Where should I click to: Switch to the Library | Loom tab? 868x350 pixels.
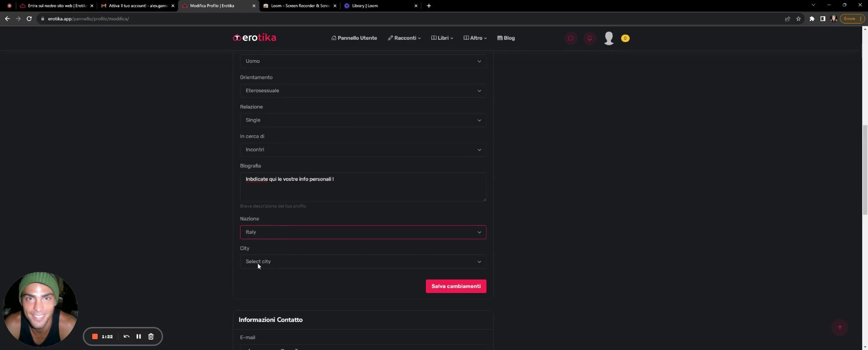click(x=380, y=6)
